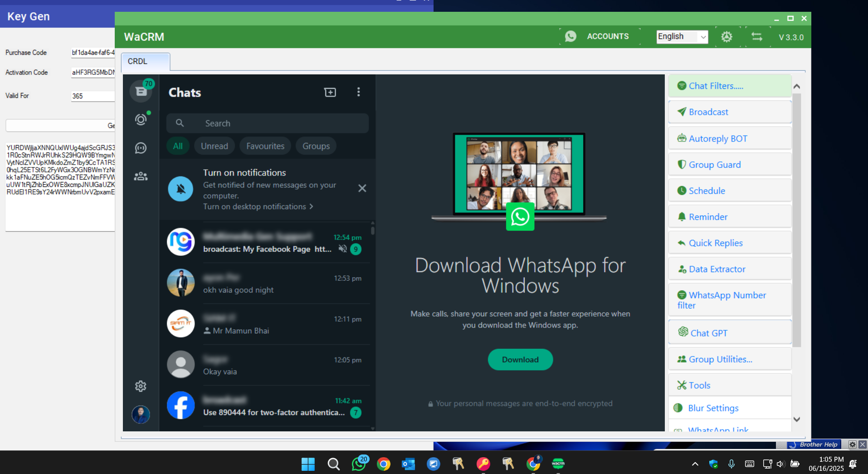This screenshot has height=474, width=868.
Task: Switch to the CRDL tab
Action: (146, 62)
